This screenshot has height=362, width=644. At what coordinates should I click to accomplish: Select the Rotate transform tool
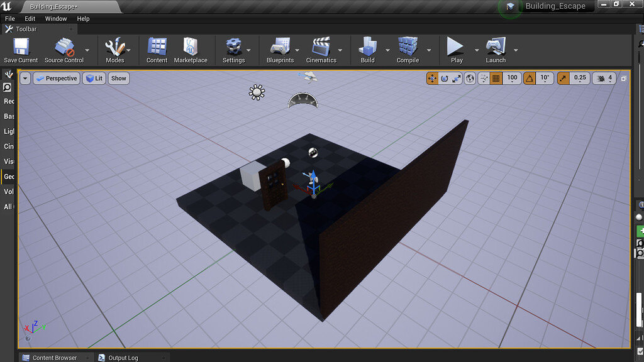[x=444, y=78]
